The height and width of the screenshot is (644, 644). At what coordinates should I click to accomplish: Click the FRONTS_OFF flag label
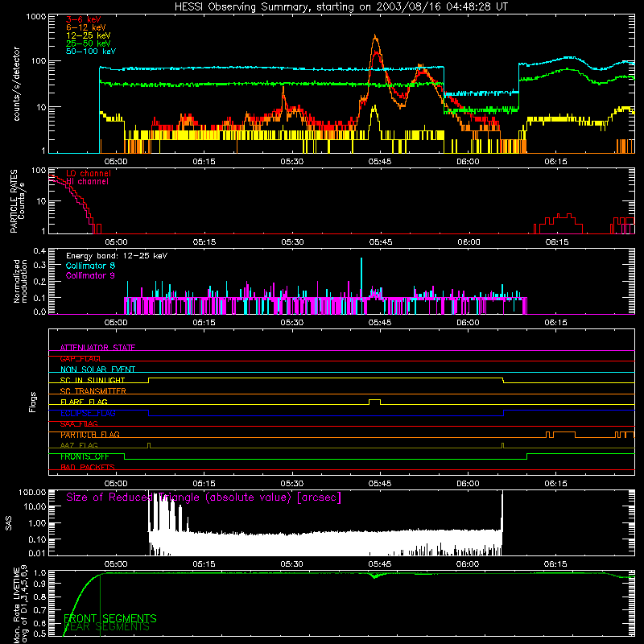tap(85, 456)
